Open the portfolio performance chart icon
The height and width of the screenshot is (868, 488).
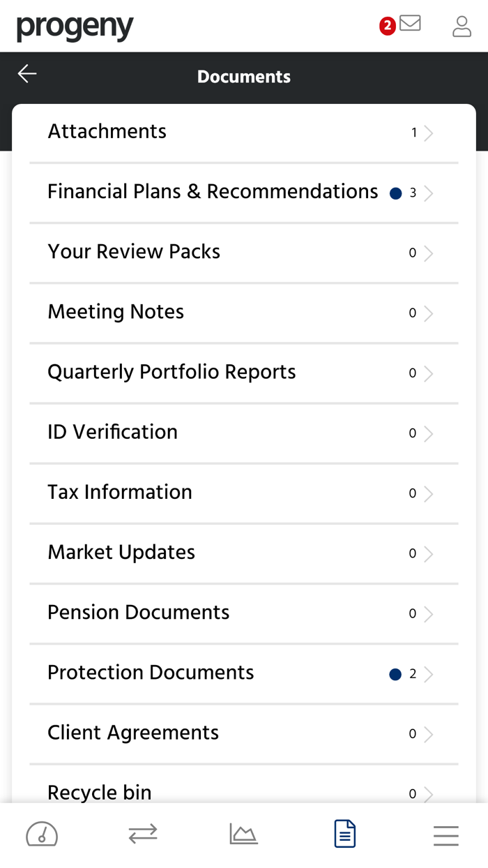[243, 834]
